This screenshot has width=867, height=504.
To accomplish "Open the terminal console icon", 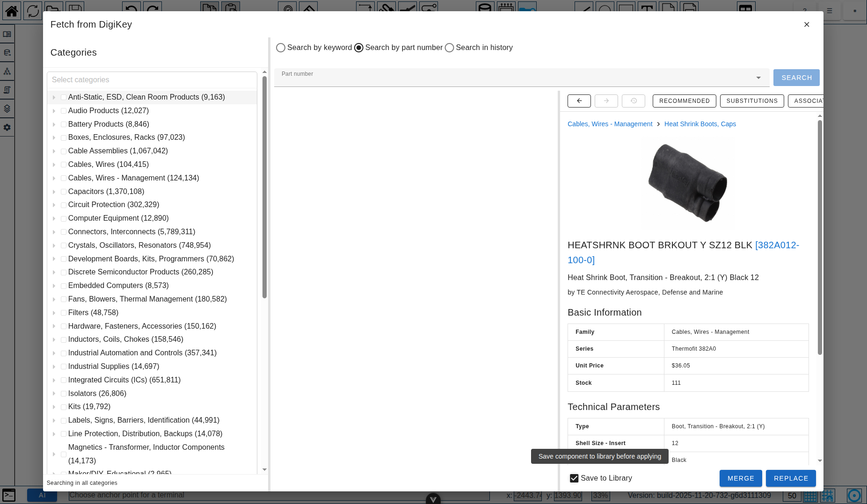I will (x=9, y=495).
